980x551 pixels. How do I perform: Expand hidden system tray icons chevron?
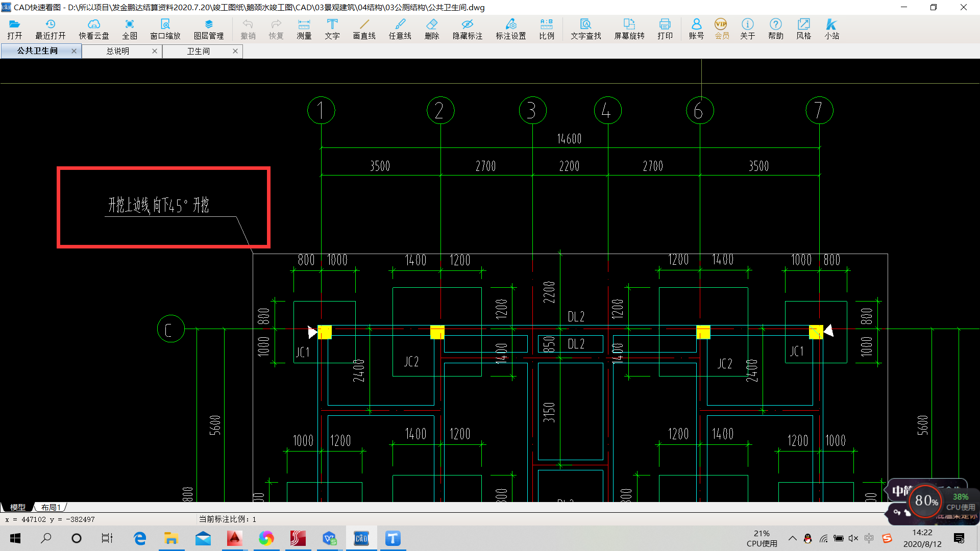(x=792, y=538)
